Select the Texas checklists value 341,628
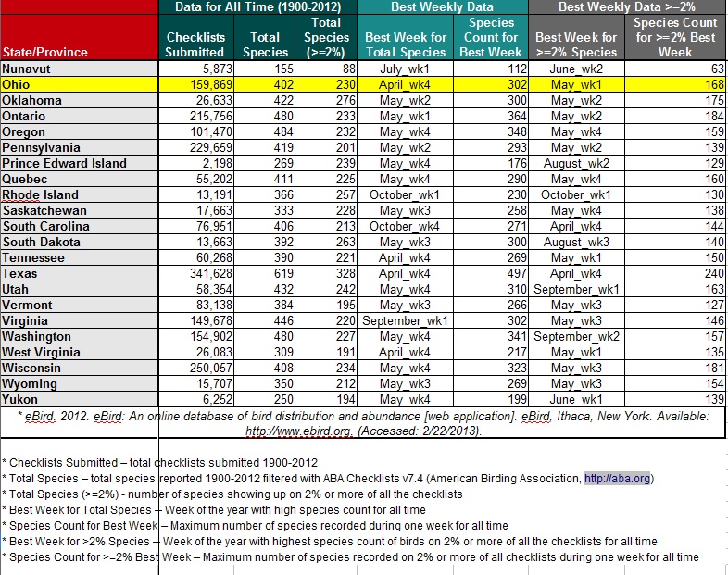 click(x=196, y=274)
